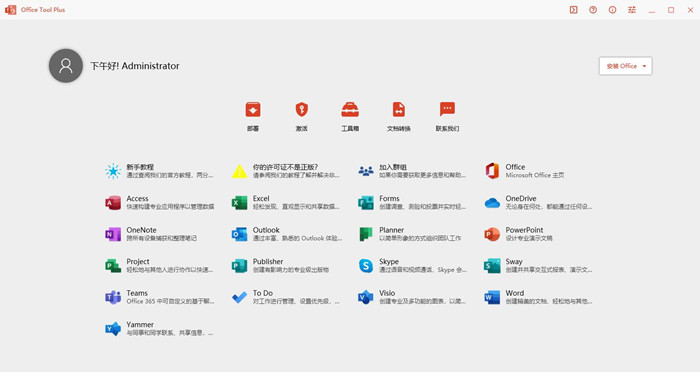Click the OneDrive cloud icon
Screen dimensions: 700x372
click(492, 203)
